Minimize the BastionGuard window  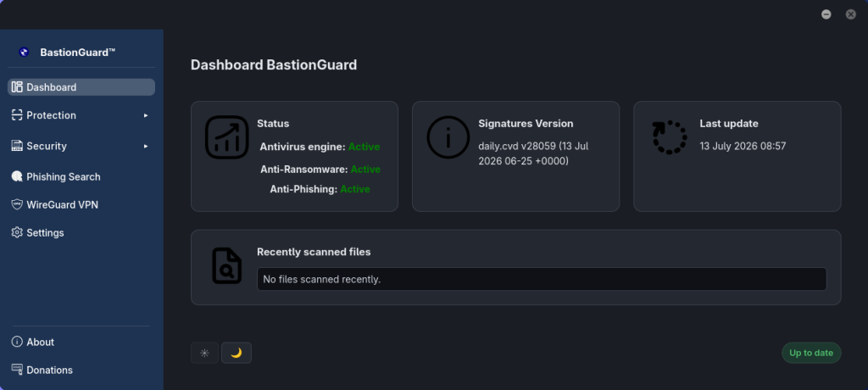[826, 14]
